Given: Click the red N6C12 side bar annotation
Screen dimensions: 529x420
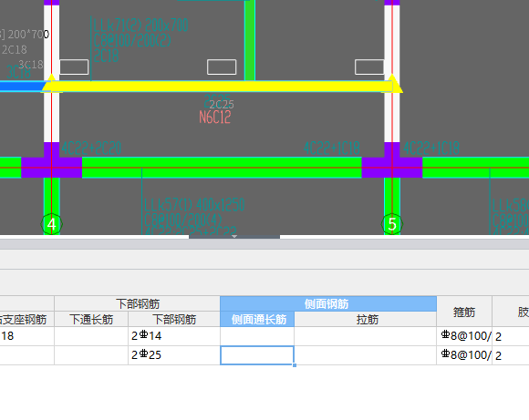Looking at the screenshot, I should tap(215, 118).
